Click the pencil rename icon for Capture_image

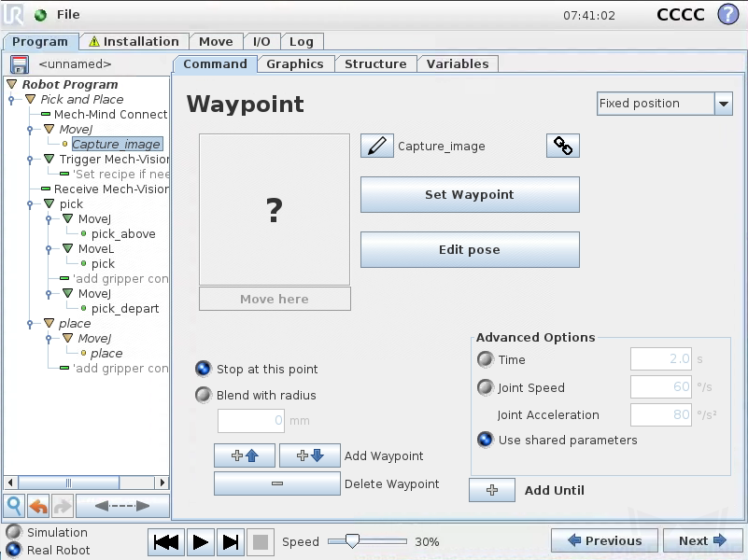(377, 146)
